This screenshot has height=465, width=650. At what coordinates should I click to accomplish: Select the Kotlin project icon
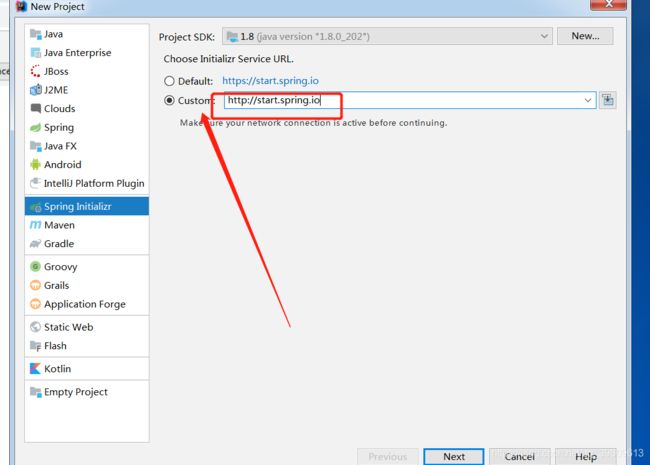36,368
